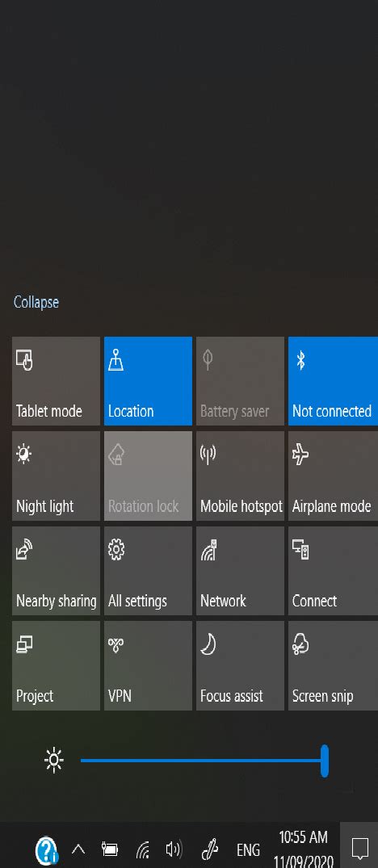Image resolution: width=378 pixels, height=868 pixels.
Task: Collapse the quick actions panel
Action: [x=36, y=302]
